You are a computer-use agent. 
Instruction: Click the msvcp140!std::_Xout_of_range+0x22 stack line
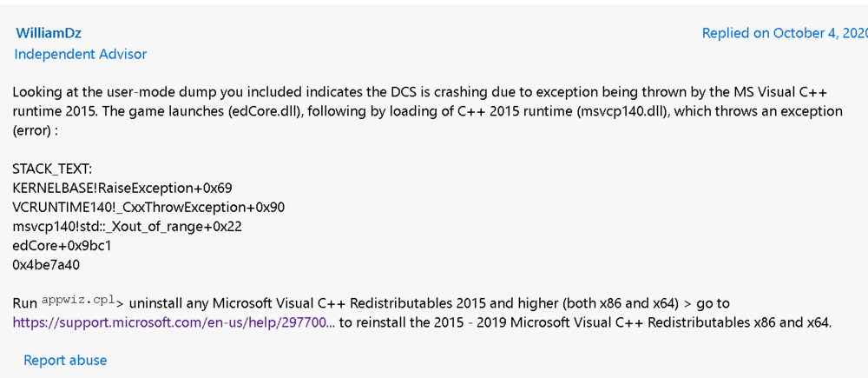[x=127, y=226]
